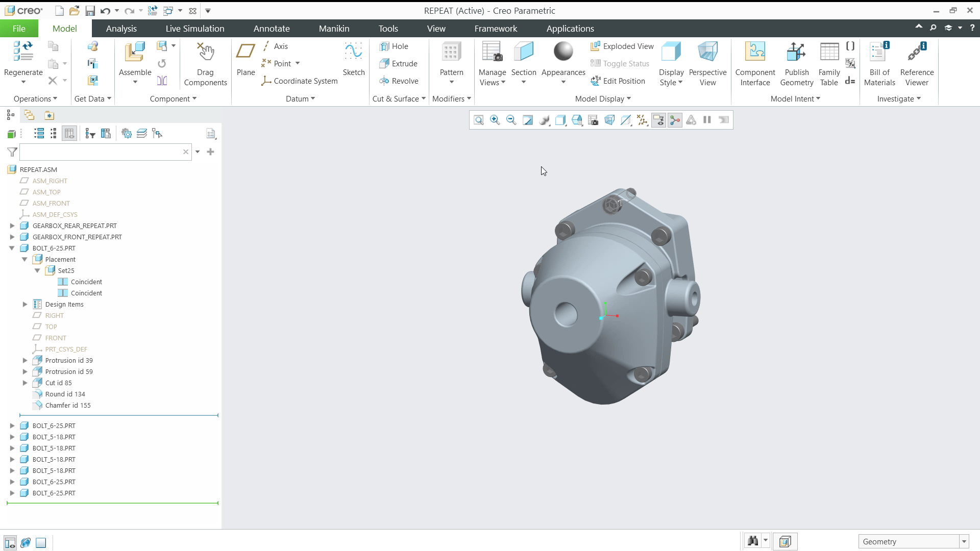Click Component Interface icon

coord(755,52)
